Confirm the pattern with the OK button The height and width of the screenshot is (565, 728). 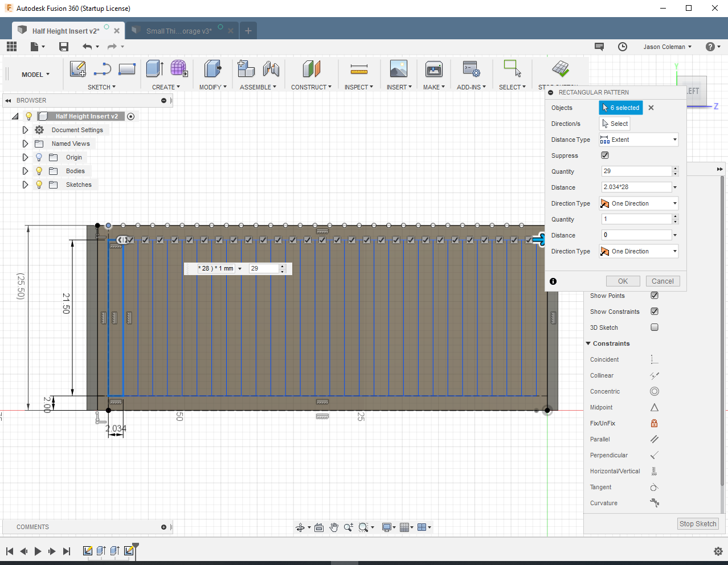[623, 281]
